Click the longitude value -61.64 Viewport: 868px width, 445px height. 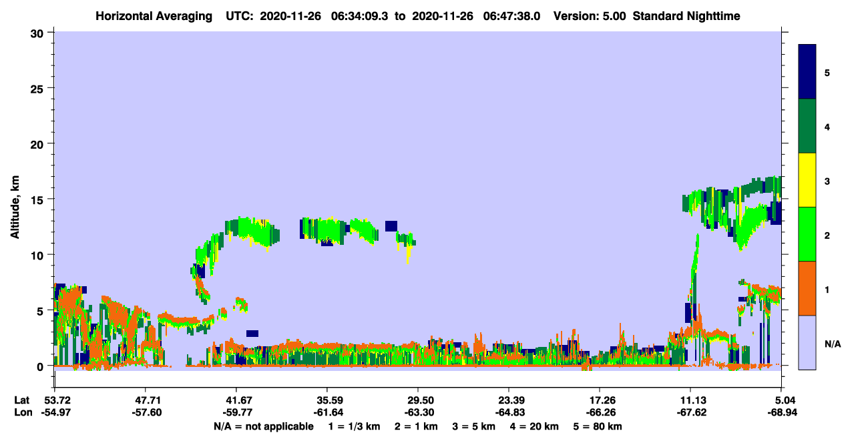(x=327, y=413)
